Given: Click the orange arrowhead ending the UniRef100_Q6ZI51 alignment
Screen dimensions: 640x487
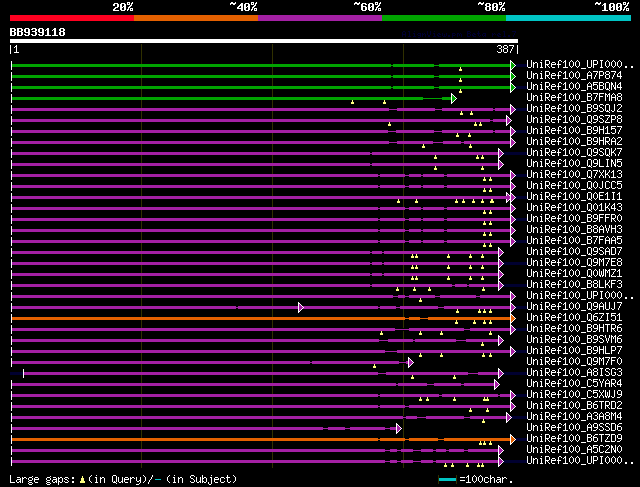Looking at the screenshot, I should [x=513, y=318].
